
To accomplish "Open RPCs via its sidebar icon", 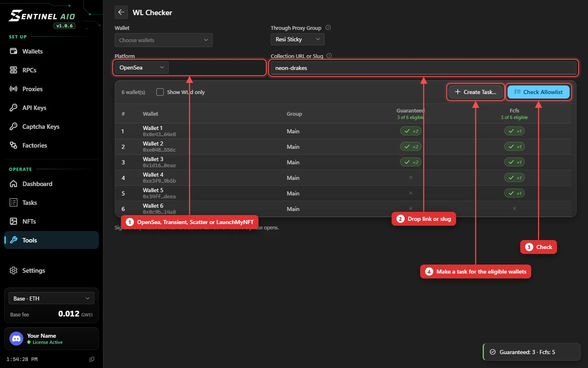I will tap(13, 70).
